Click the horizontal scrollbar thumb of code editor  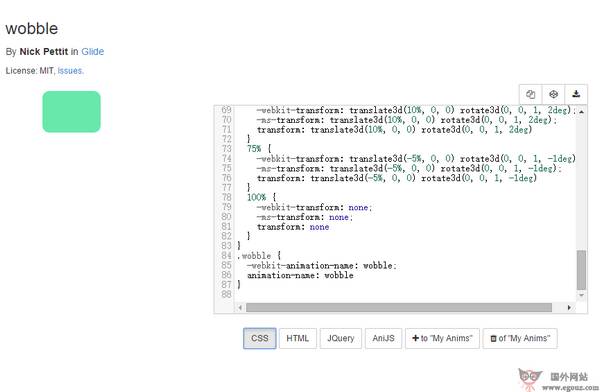399,307
